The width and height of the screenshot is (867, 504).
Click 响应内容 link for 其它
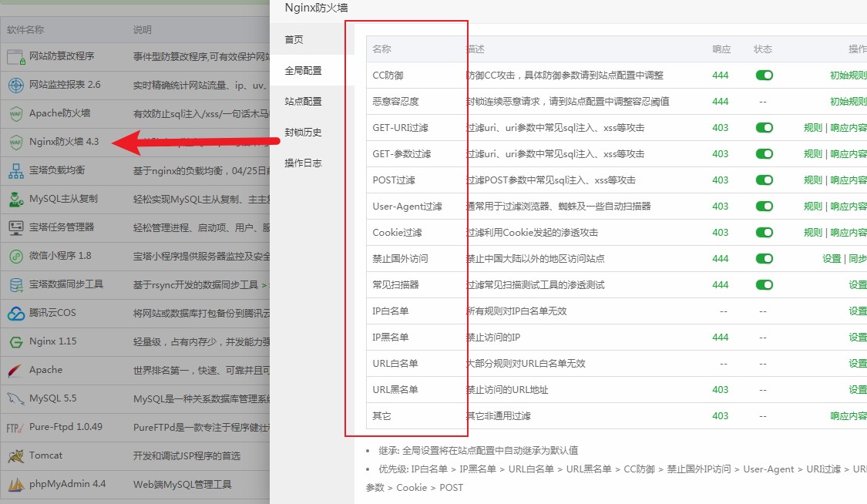(849, 416)
